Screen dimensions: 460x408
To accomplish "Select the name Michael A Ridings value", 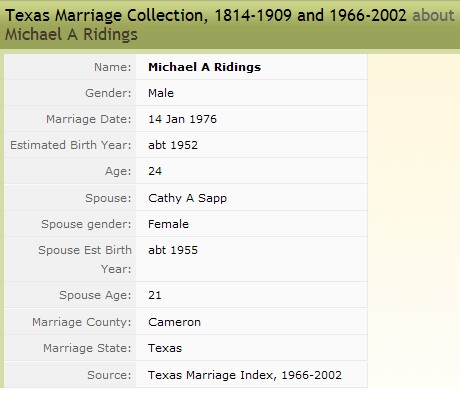I will coord(204,67).
